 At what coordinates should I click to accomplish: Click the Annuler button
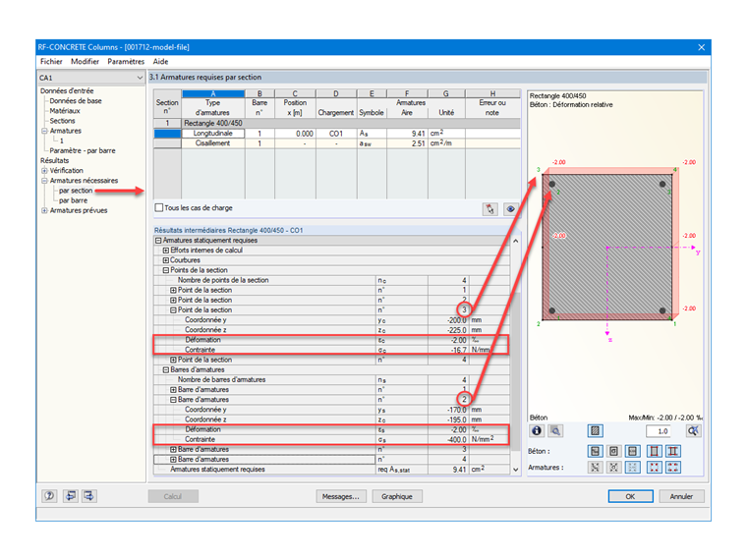[x=681, y=496]
